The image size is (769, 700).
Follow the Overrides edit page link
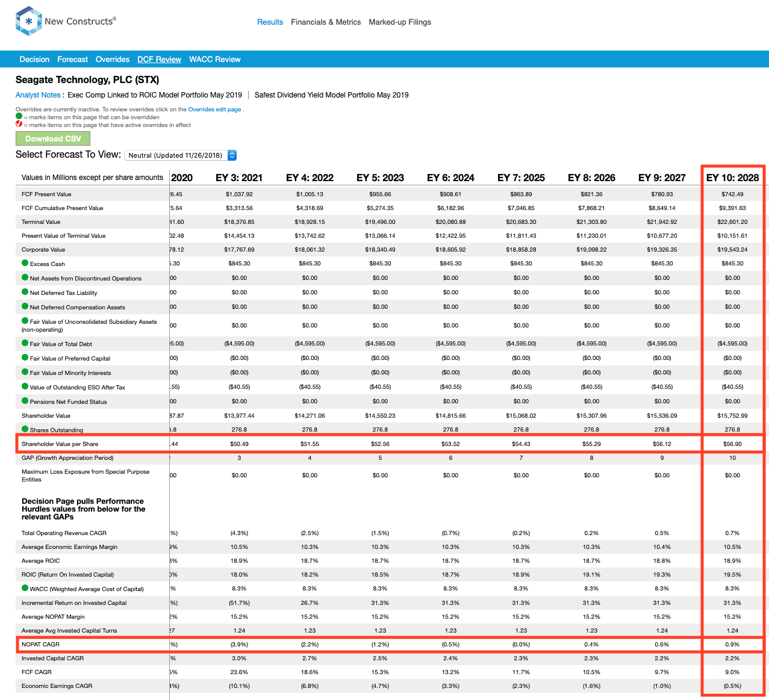tap(215, 110)
